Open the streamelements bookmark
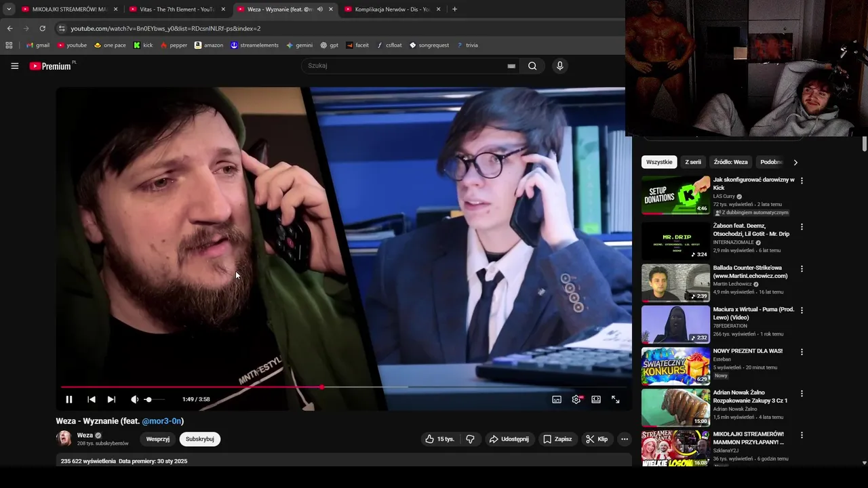The image size is (868, 488). 254,45
